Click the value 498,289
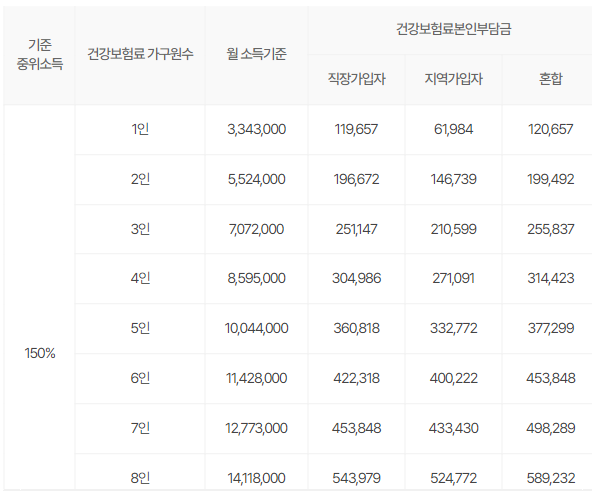Screen dimensions: 592x491 (551, 428)
